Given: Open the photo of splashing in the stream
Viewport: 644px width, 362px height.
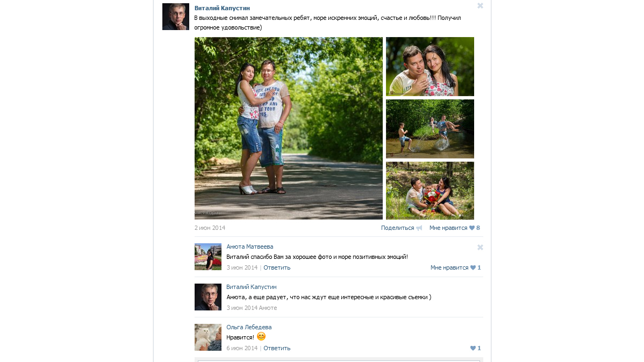Looking at the screenshot, I should click(430, 129).
